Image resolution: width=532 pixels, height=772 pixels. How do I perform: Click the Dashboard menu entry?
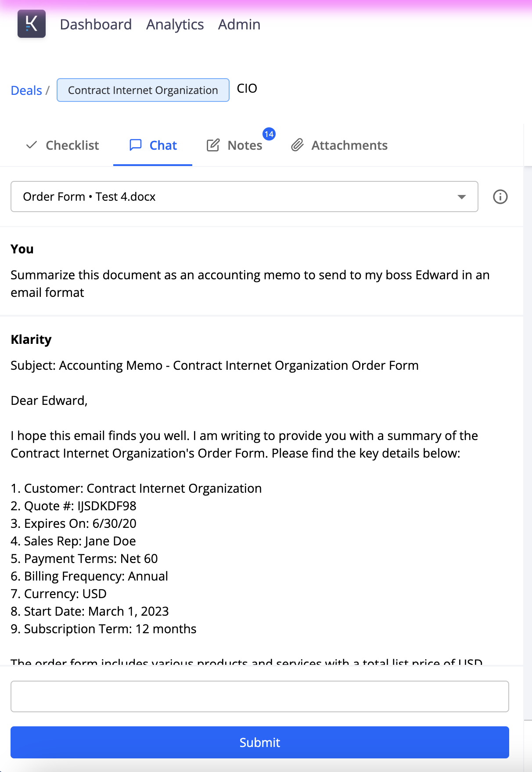pos(96,24)
